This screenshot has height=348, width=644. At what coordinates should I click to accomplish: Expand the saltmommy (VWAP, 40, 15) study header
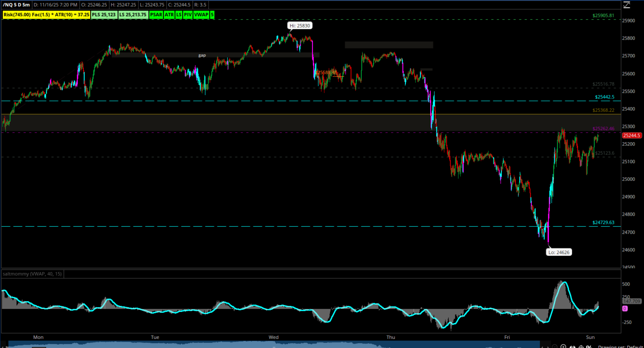[x=32, y=274]
